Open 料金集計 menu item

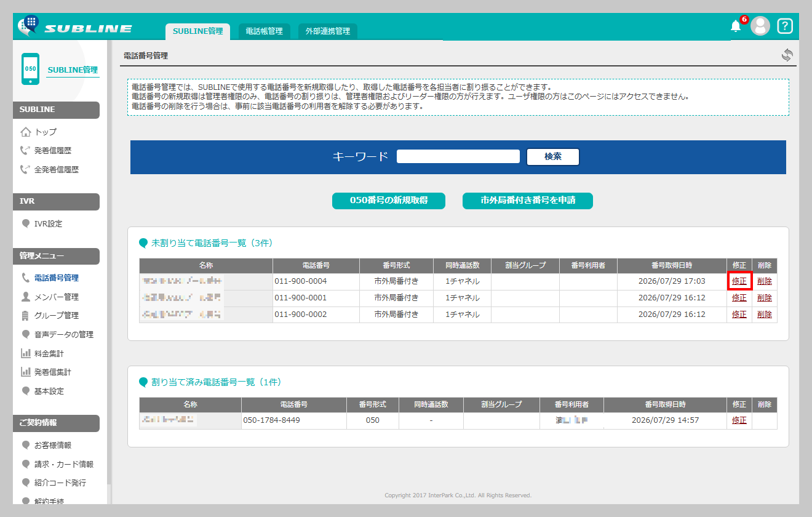click(x=49, y=353)
